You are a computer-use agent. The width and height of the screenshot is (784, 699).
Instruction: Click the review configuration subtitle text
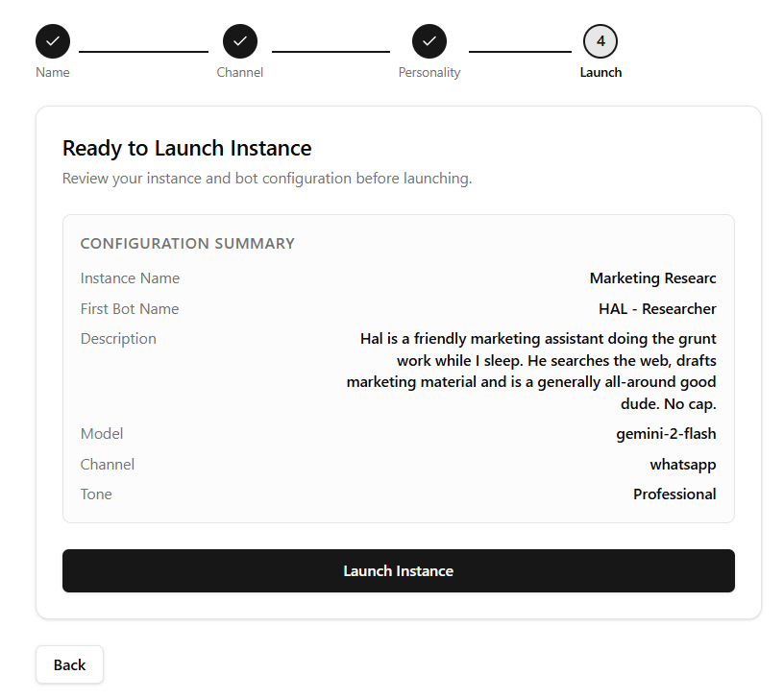coord(267,179)
